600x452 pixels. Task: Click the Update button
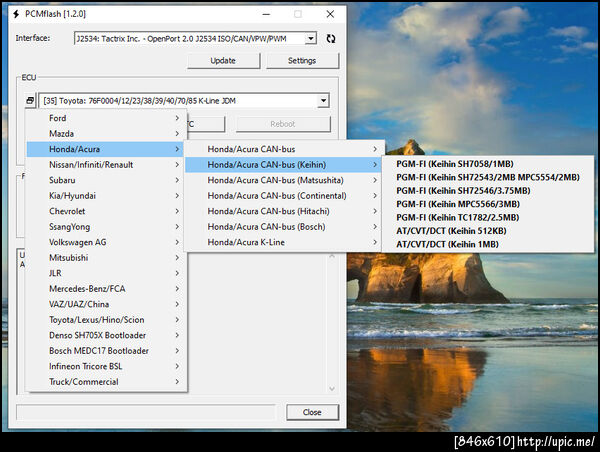pos(223,60)
